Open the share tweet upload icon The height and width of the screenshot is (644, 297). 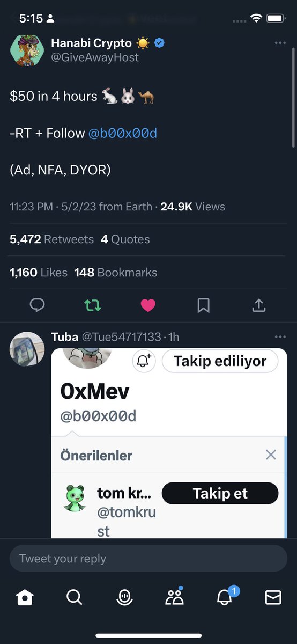(259, 305)
